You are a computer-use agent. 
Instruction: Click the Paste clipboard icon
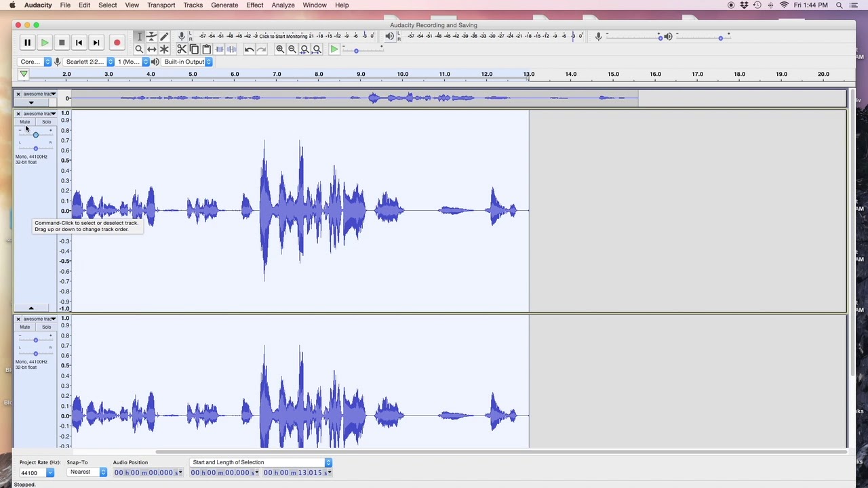(x=207, y=49)
